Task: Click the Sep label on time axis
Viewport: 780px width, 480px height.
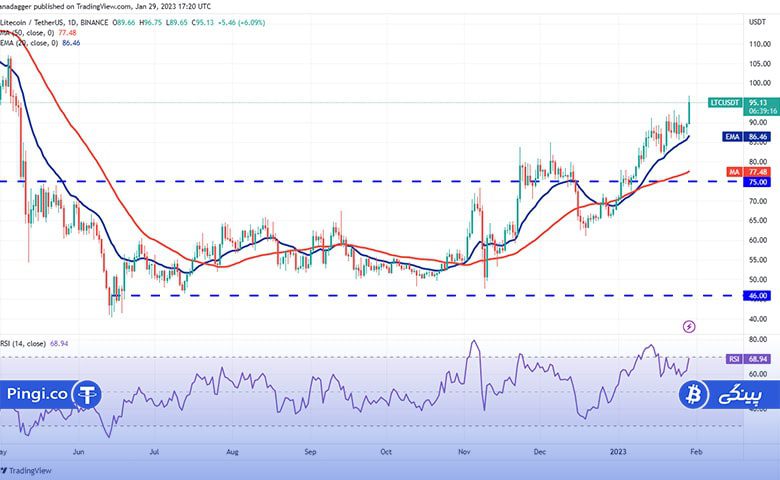Action: click(310, 452)
